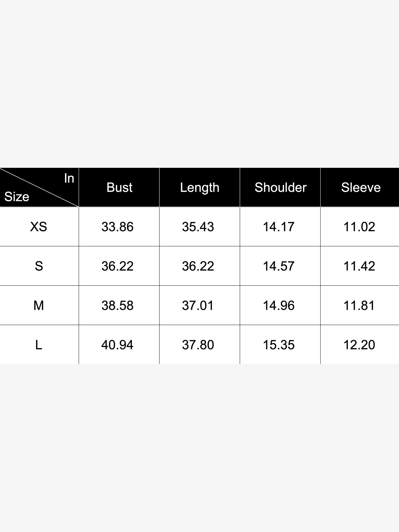
Task: Select the XS size row label
Action: tap(39, 227)
